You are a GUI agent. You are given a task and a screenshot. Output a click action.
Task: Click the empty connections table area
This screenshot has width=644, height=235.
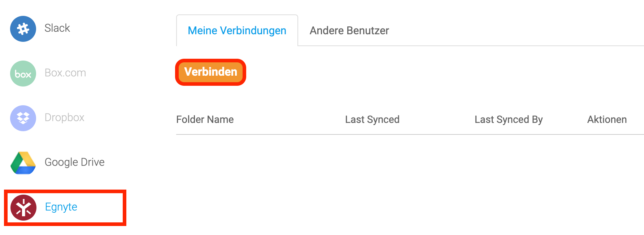tap(410, 184)
